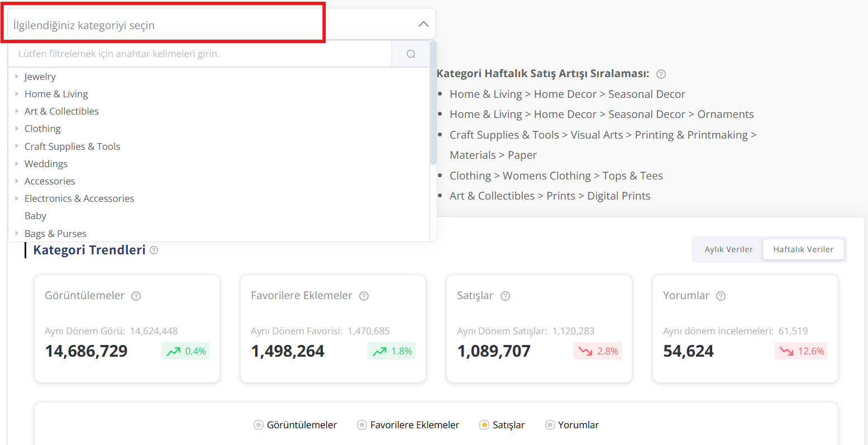
Task: Expand the Jewelry category tree node
Action: (17, 77)
